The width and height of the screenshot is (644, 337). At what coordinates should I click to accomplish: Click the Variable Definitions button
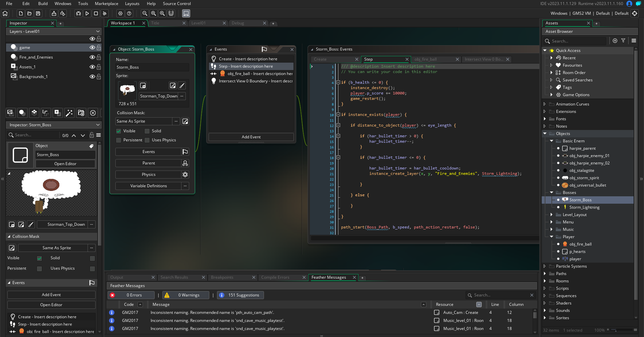coord(149,186)
